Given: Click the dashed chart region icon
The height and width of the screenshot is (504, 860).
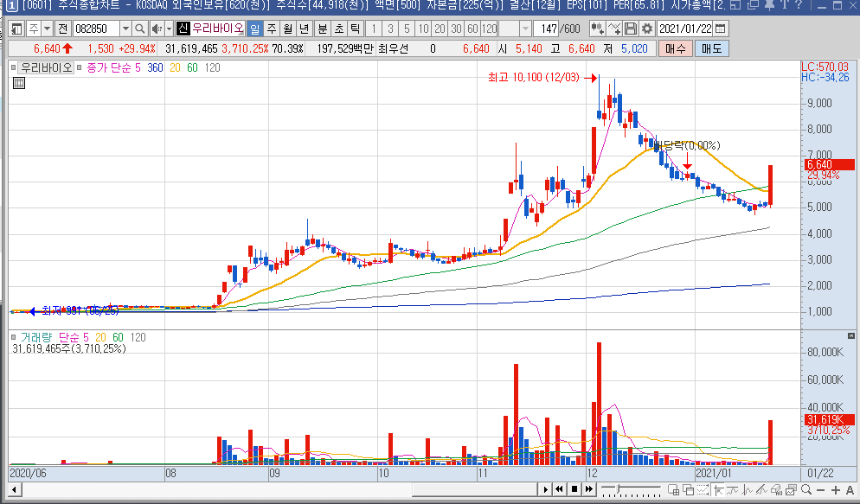Looking at the screenshot, I should pos(703,490).
